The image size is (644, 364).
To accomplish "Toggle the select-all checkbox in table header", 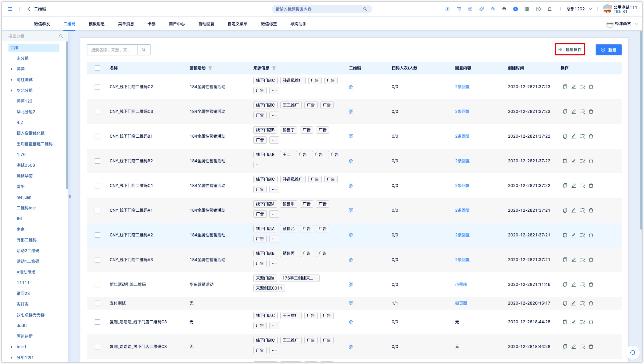I will 97,68.
